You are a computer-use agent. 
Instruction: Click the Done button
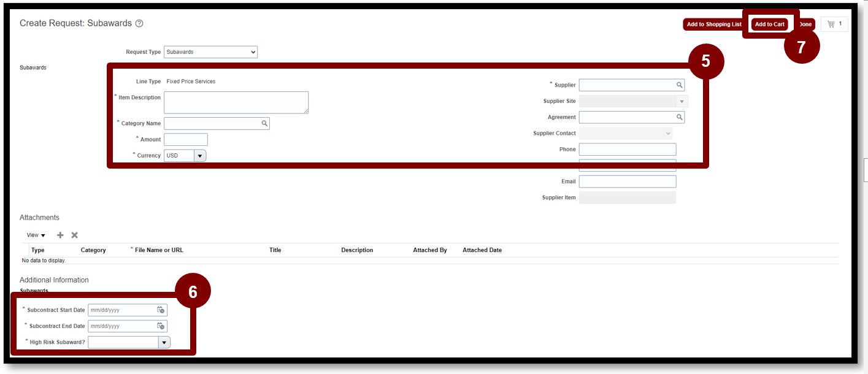pos(805,25)
